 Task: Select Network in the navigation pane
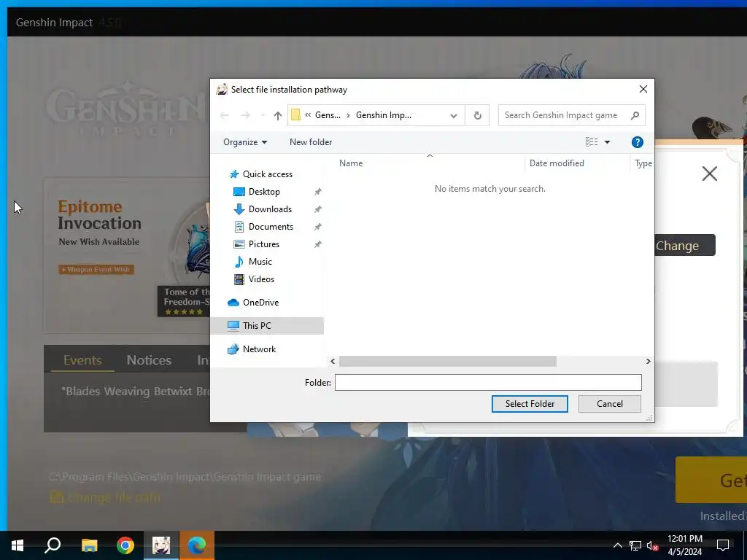pos(259,349)
